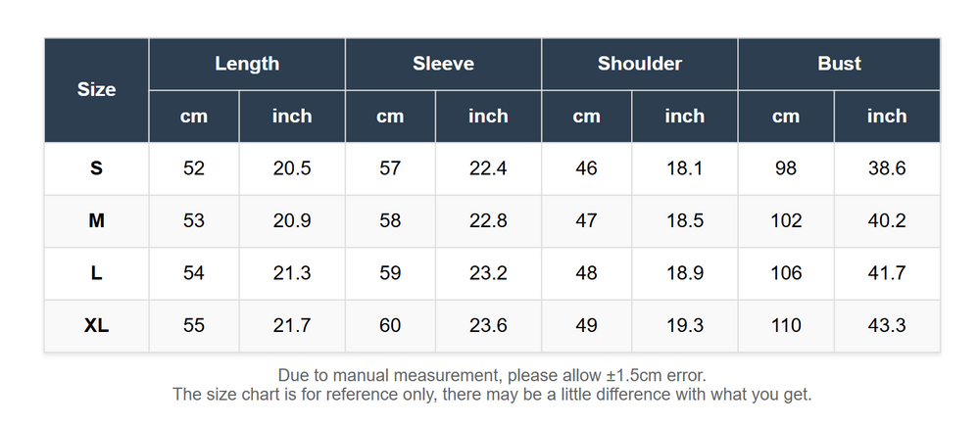Screen dimensions: 980x426
Task: Select the 102 cm bust cell
Action: (x=786, y=221)
